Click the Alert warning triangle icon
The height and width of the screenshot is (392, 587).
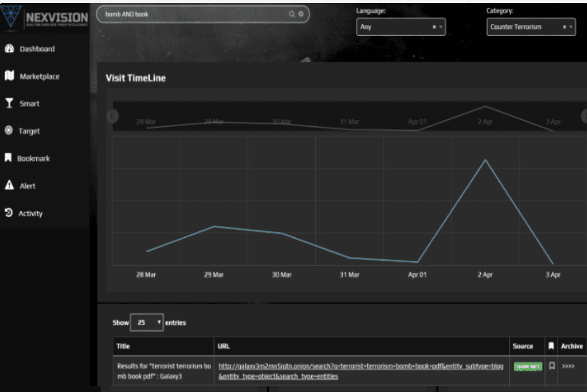click(9, 186)
